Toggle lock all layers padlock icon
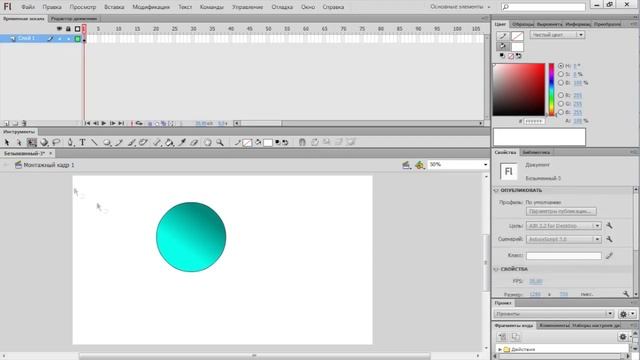Viewport: 640px width, 360px height. pyautogui.click(x=68, y=29)
